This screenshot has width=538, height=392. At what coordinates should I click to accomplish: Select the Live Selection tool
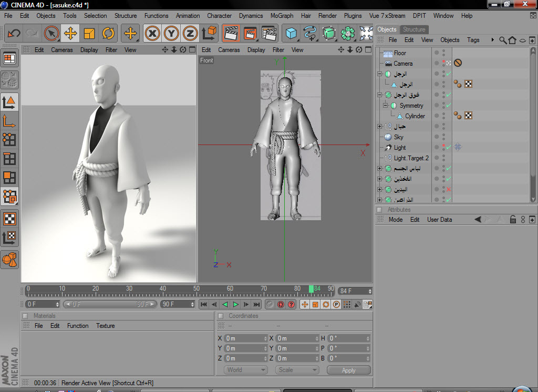pyautogui.click(x=51, y=33)
